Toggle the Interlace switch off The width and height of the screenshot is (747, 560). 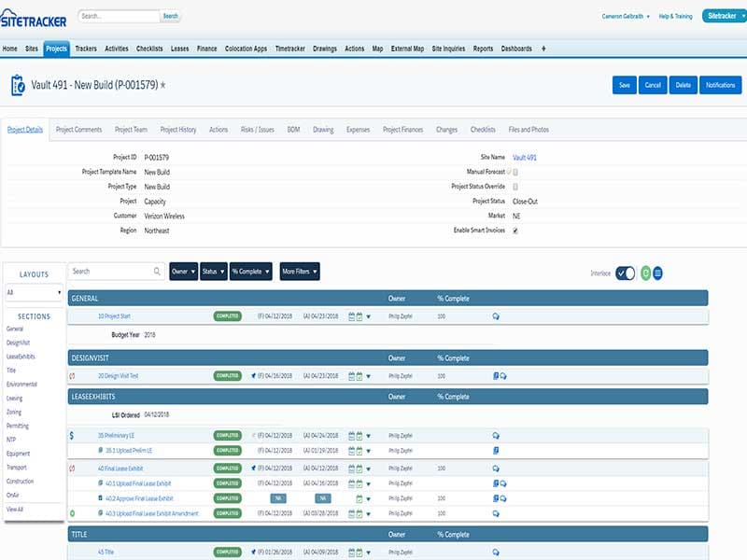pos(627,272)
